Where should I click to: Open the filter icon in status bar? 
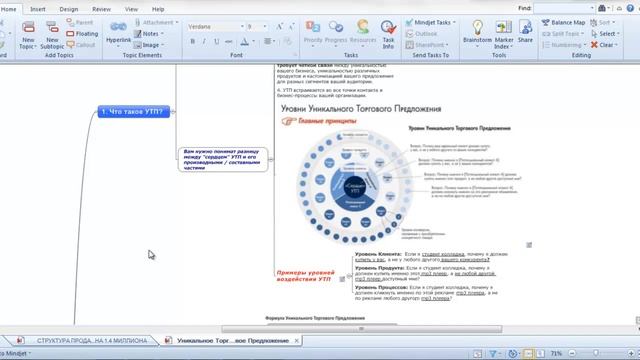tap(493, 353)
